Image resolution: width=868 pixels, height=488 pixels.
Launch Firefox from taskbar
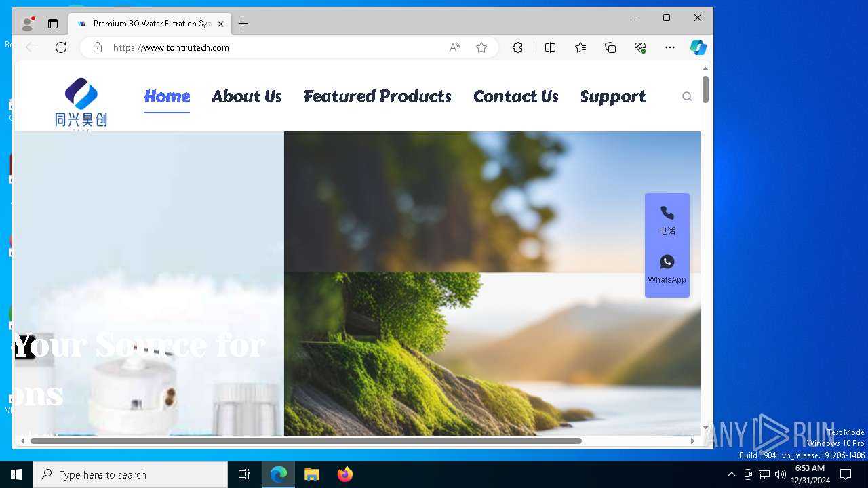click(x=344, y=474)
